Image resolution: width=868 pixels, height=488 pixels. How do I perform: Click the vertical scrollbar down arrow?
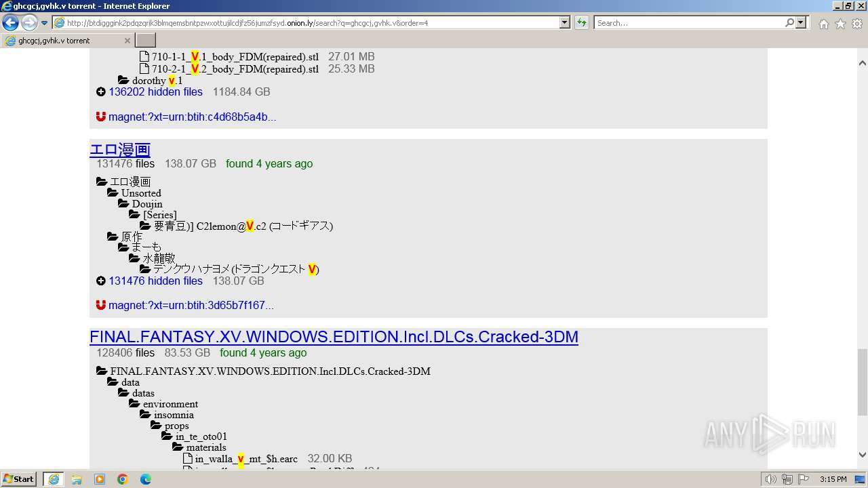click(862, 455)
